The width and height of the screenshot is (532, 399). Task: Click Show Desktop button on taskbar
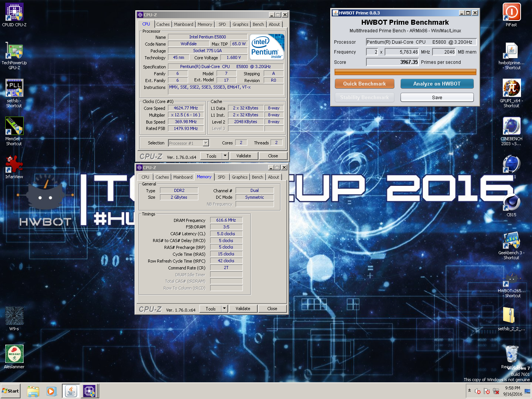(x=528, y=391)
